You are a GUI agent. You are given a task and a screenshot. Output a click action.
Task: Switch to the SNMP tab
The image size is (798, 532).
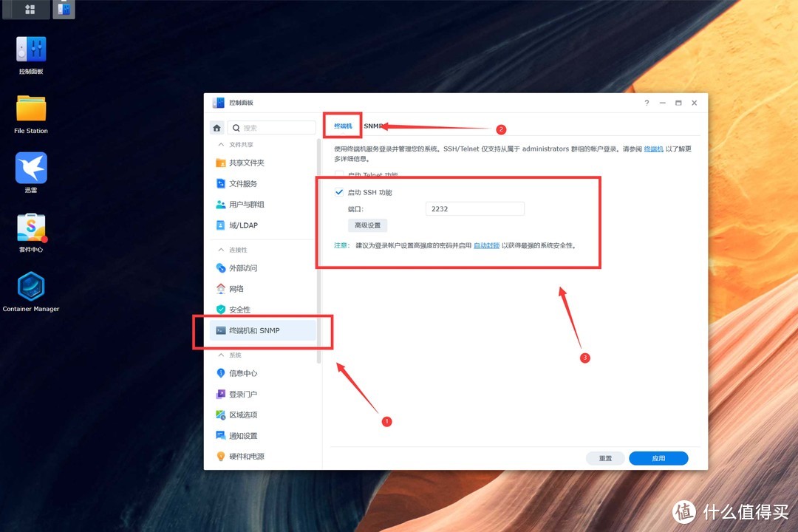[373, 126]
